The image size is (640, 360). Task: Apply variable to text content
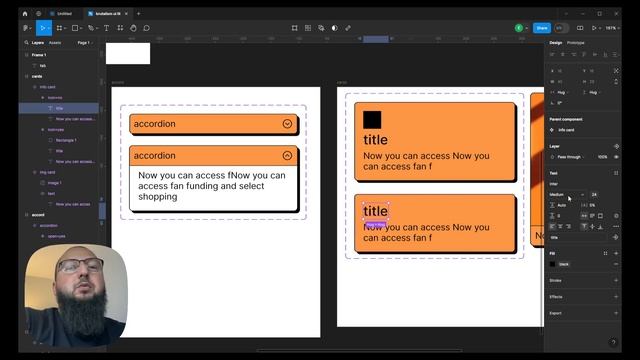coord(616,237)
